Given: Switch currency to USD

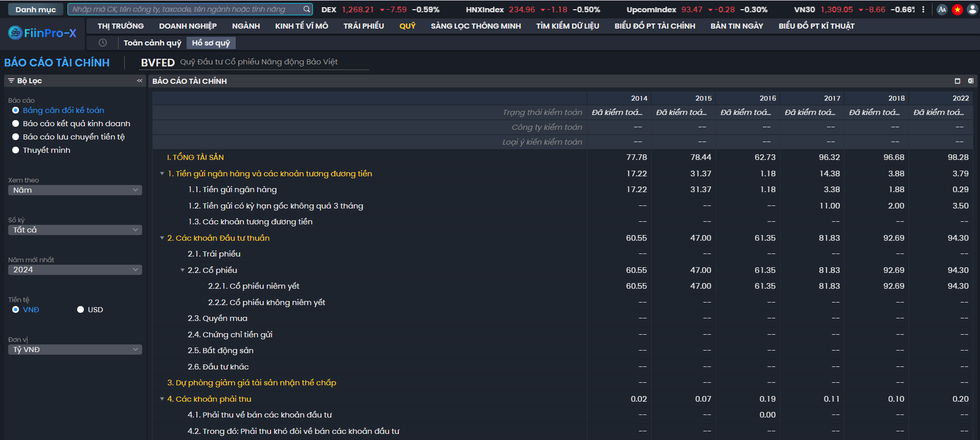Looking at the screenshot, I should 80,310.
